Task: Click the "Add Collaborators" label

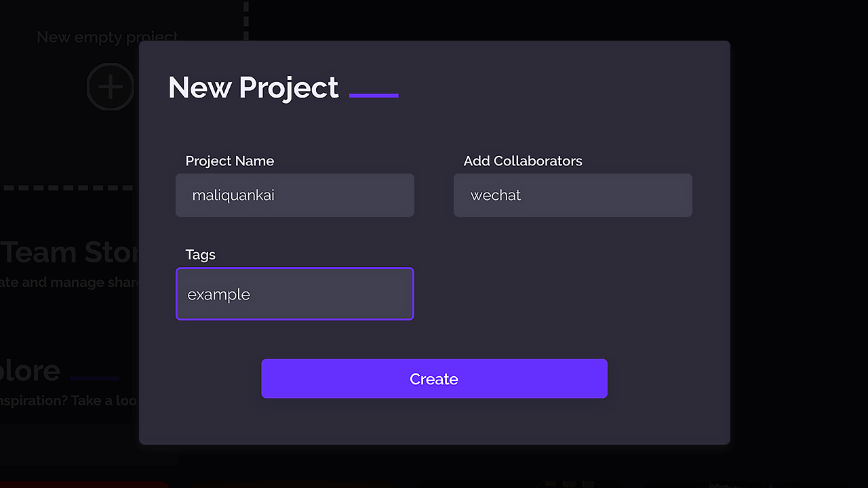Action: pos(523,161)
